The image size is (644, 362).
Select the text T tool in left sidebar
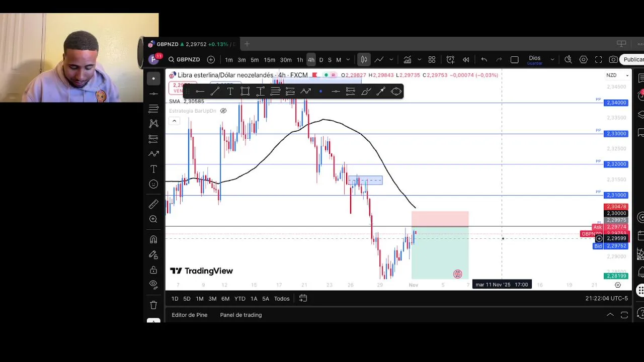tap(153, 169)
